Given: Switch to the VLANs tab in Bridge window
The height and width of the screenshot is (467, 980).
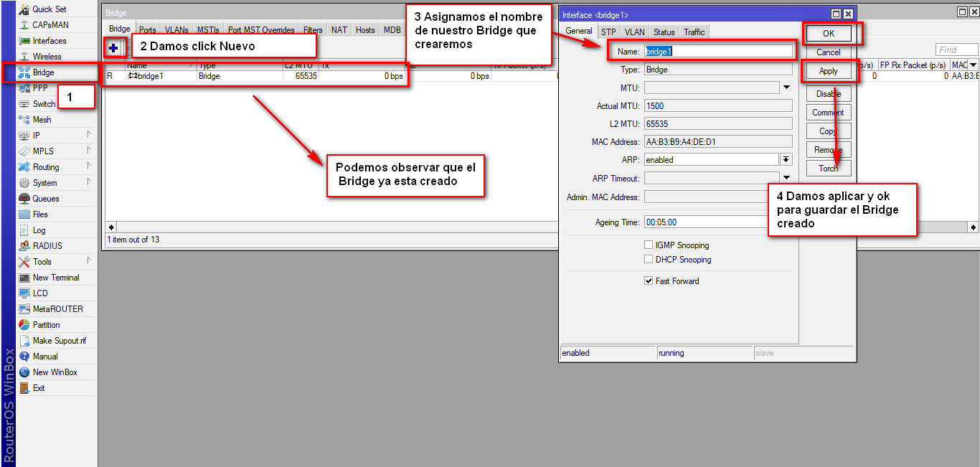Looking at the screenshot, I should coord(176,30).
